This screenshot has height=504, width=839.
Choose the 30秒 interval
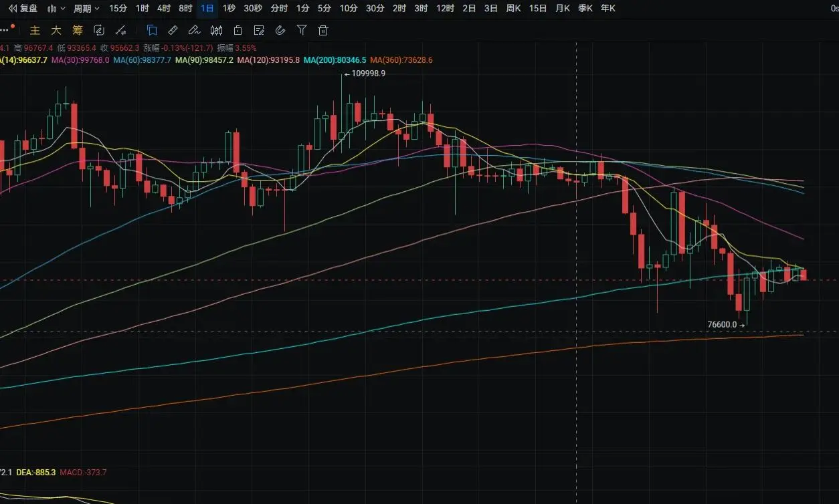(x=253, y=9)
